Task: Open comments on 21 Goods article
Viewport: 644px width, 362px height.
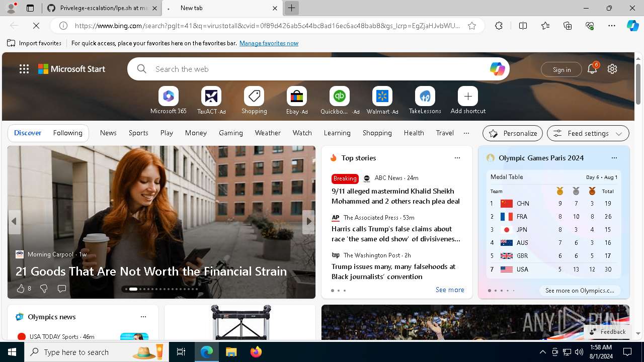Action: click(62, 289)
